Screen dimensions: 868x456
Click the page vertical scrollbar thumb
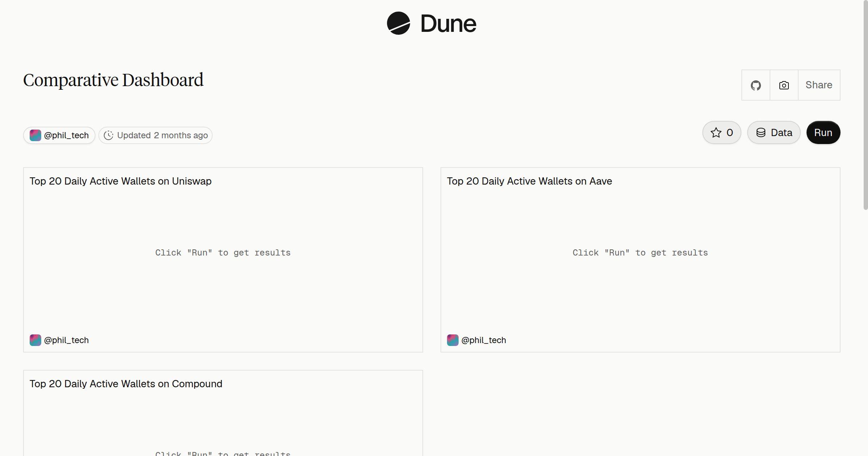[x=865, y=105]
